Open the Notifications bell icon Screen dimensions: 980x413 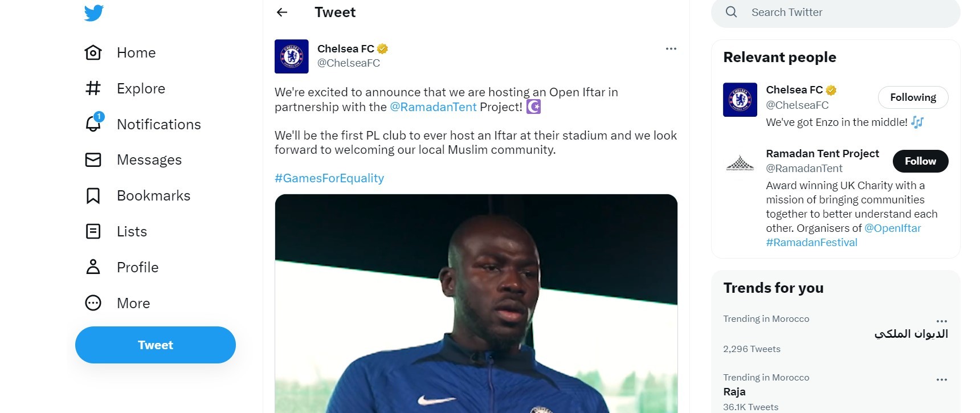pyautogui.click(x=93, y=122)
